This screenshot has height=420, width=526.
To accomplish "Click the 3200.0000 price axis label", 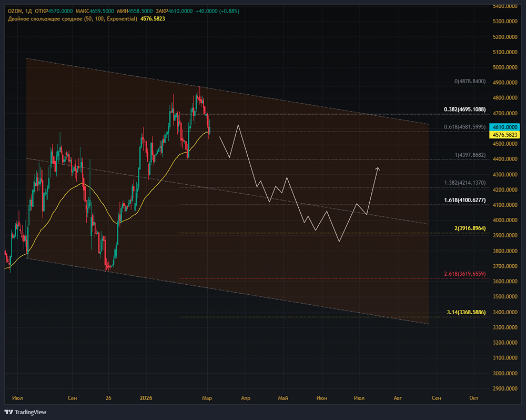I will [x=505, y=343].
